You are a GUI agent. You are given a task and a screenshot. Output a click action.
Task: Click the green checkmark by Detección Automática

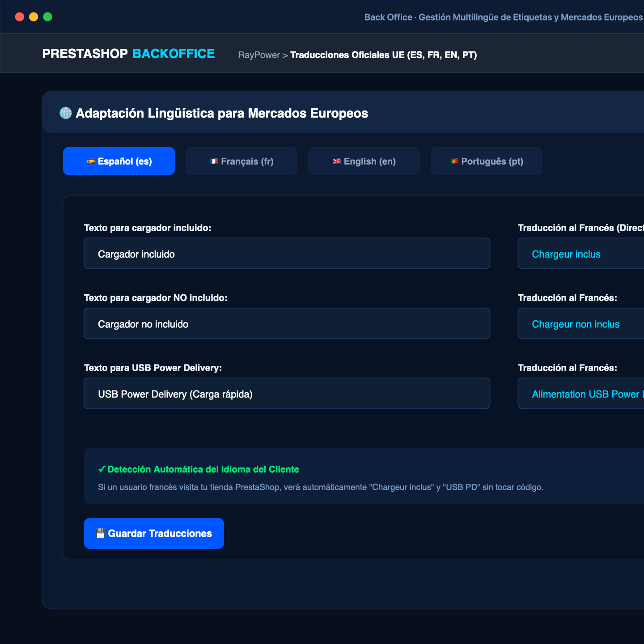pos(102,470)
